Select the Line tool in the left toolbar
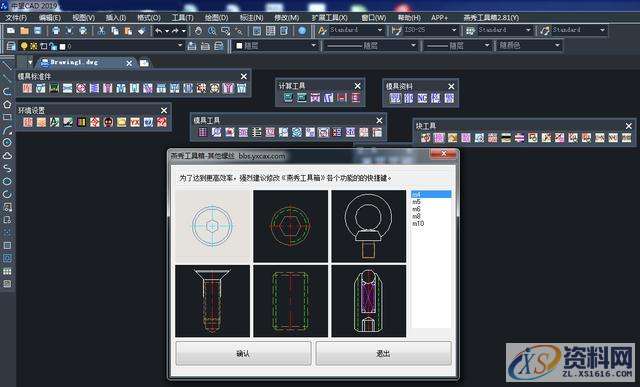This screenshot has width=640, height=387. tap(7, 65)
